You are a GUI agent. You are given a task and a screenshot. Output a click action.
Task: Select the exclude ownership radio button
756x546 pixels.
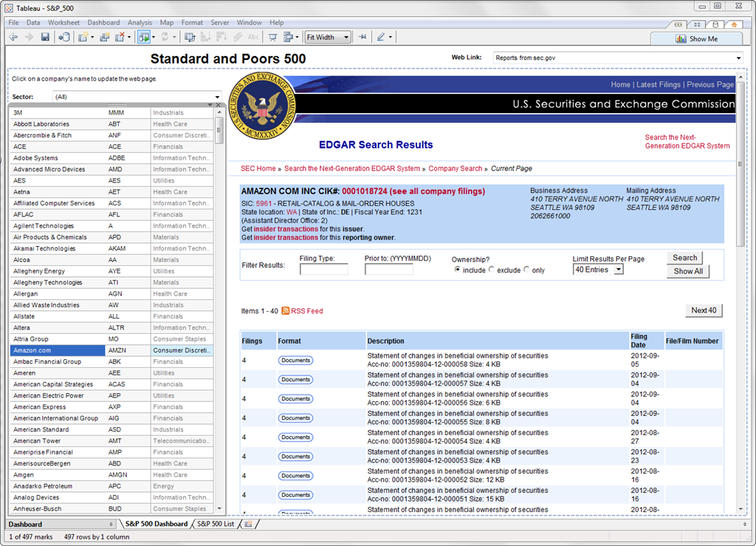[x=491, y=270]
